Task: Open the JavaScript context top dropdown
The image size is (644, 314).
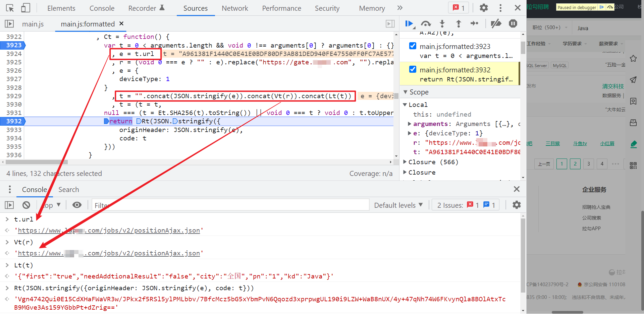Action: (x=51, y=205)
